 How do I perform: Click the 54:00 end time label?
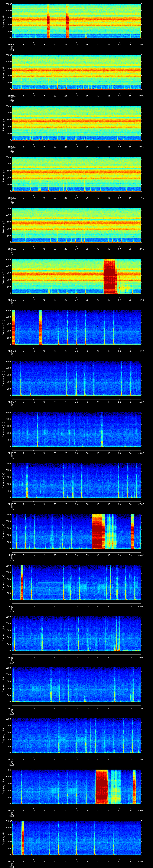click(x=141, y=861)
